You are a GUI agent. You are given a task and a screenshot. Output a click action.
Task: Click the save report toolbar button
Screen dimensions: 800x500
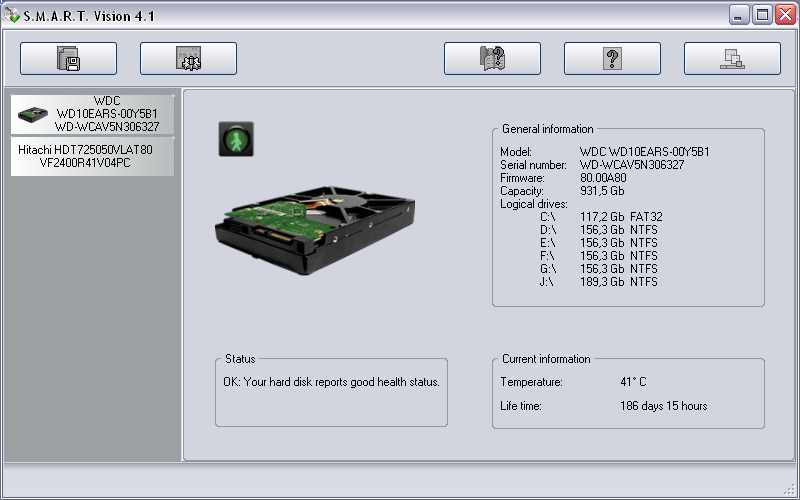pyautogui.click(x=68, y=59)
